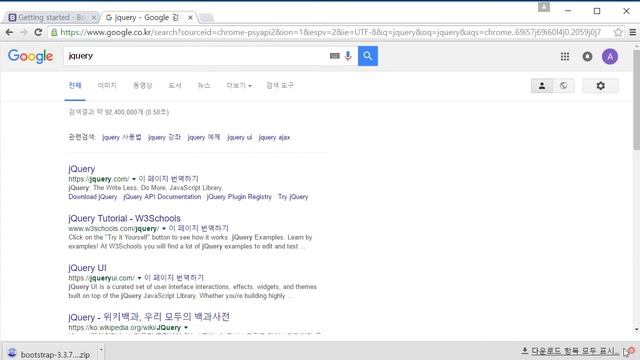The width and height of the screenshot is (640, 360).
Task: Open jQuery 위키백과 result link
Action: [149, 317]
